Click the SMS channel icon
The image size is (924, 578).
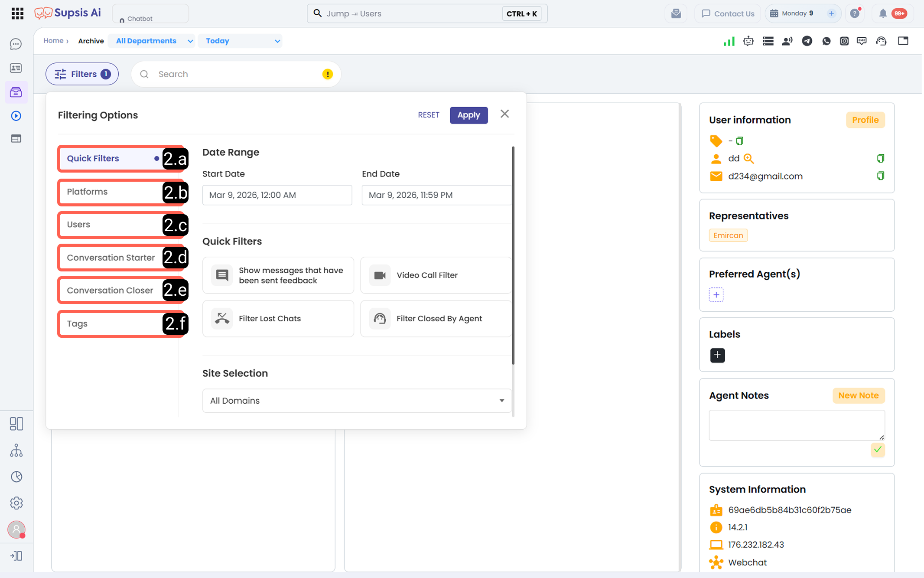point(862,41)
